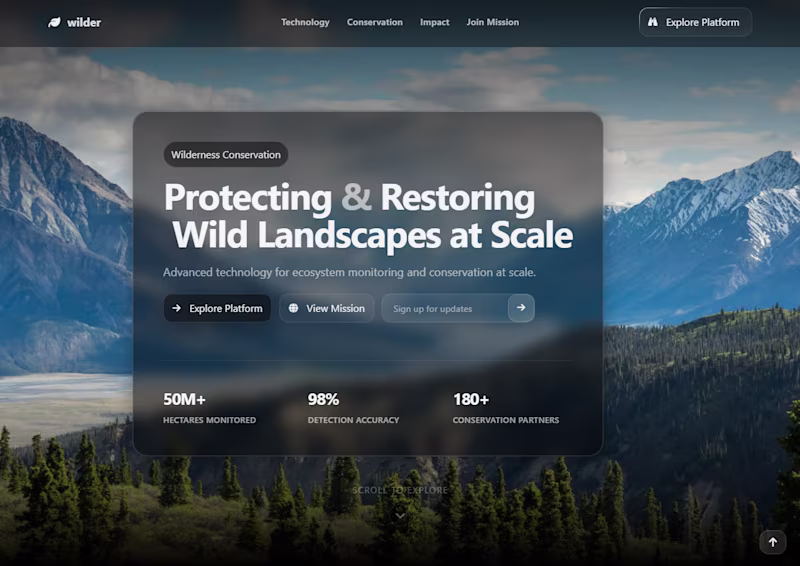800x566 pixels.
Task: Go to the Conservation nav item
Action: 374,22
